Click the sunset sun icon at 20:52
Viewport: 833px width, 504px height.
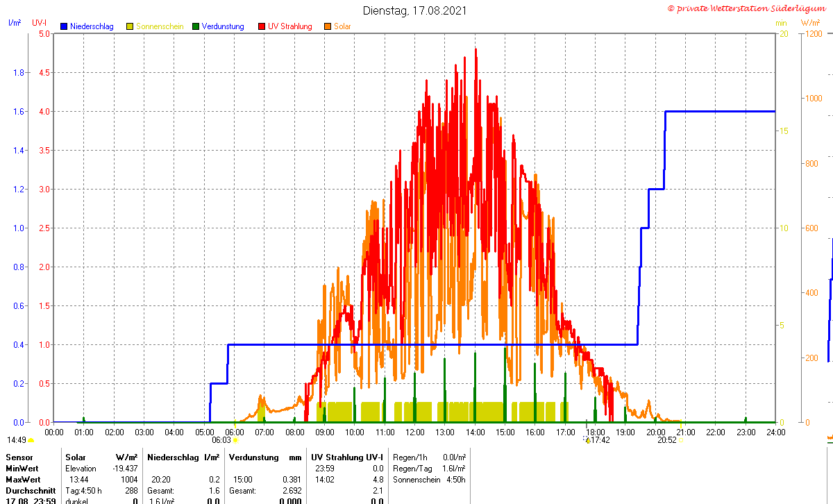coord(680,440)
